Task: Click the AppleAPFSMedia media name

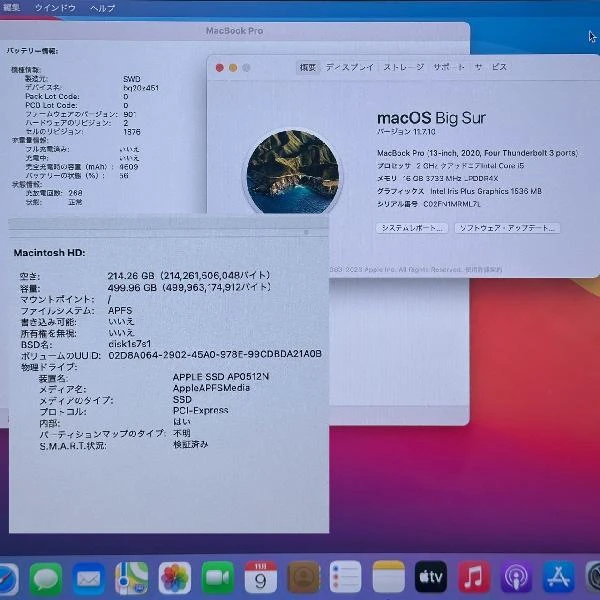Action: tap(211, 388)
